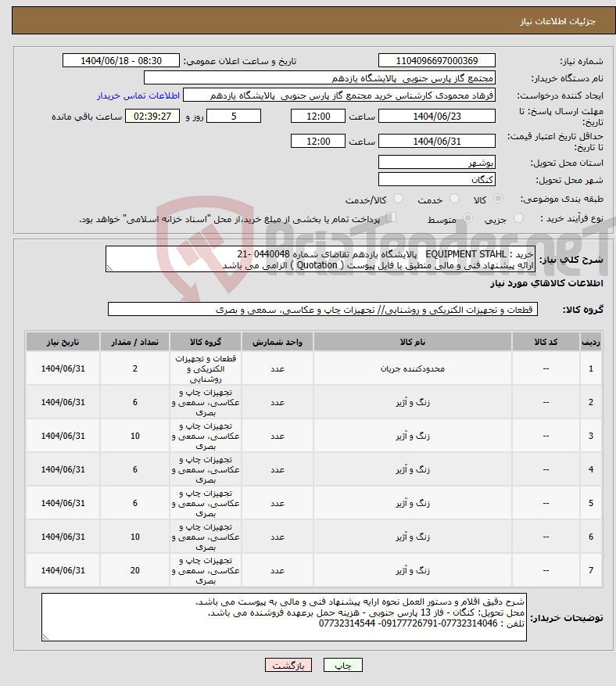Click the شماره نیاز number field
The width and height of the screenshot is (616, 686).
click(x=437, y=60)
